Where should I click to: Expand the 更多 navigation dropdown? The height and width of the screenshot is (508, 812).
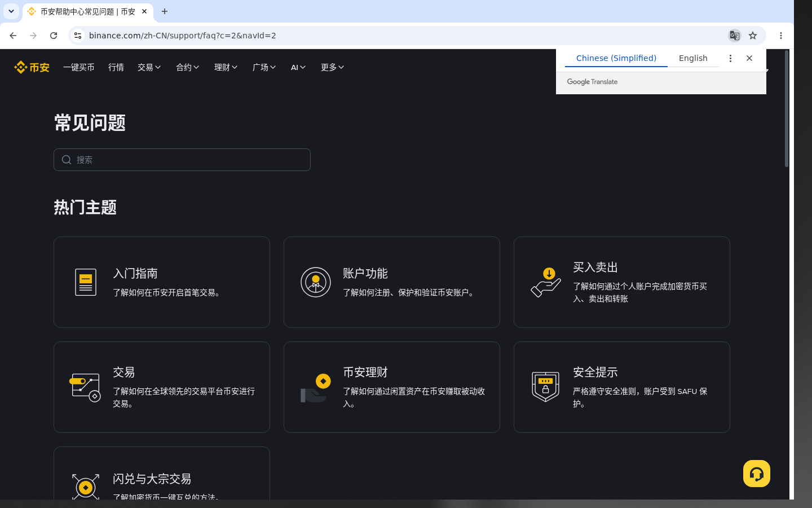click(333, 67)
